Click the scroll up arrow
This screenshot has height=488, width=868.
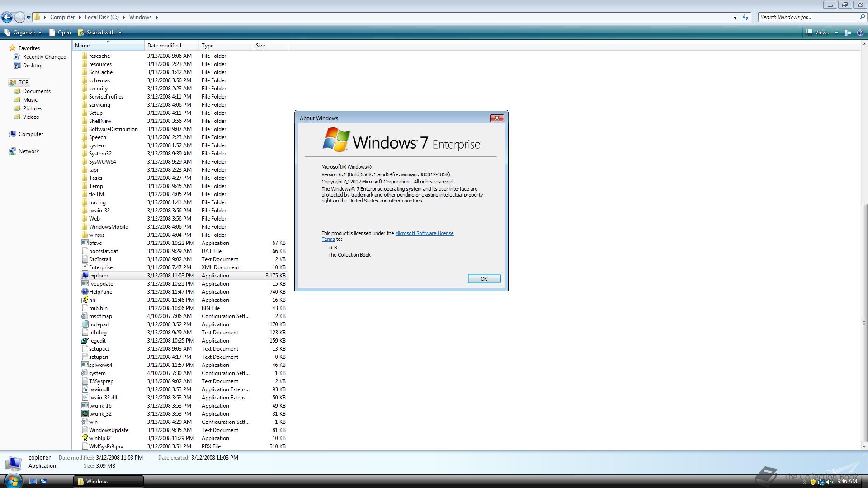tap(864, 44)
